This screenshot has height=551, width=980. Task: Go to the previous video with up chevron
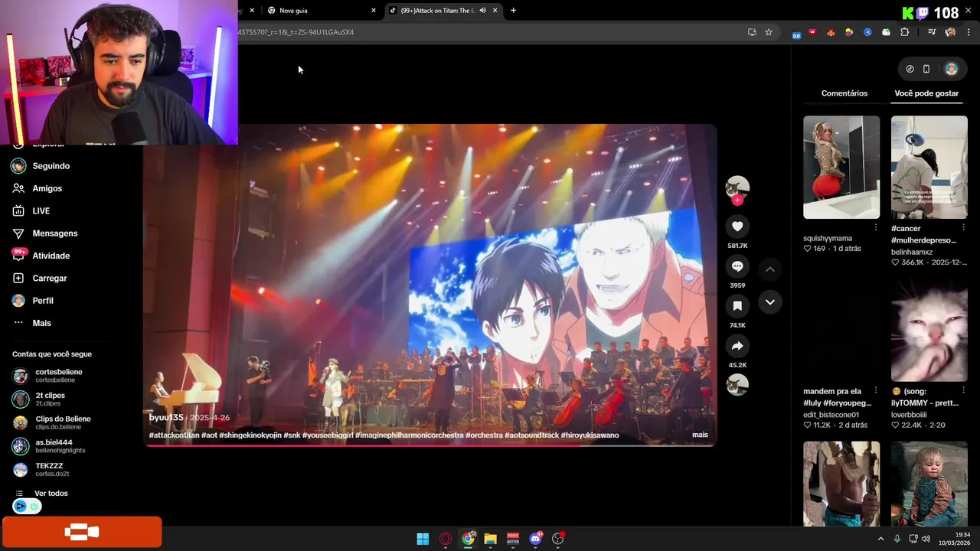click(x=770, y=269)
